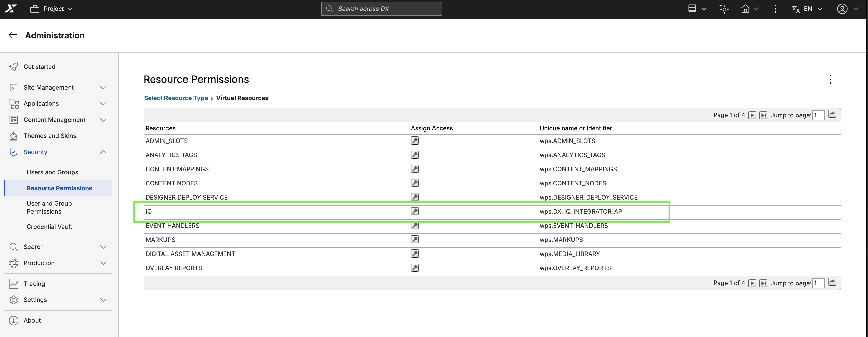The height and width of the screenshot is (337, 868).
Task: Open Resource Permissions vertical dots menu
Action: (831, 80)
